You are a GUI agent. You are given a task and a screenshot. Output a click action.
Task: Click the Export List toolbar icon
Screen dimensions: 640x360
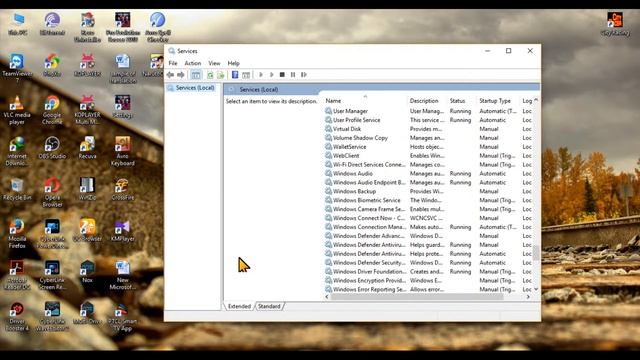(x=220, y=75)
